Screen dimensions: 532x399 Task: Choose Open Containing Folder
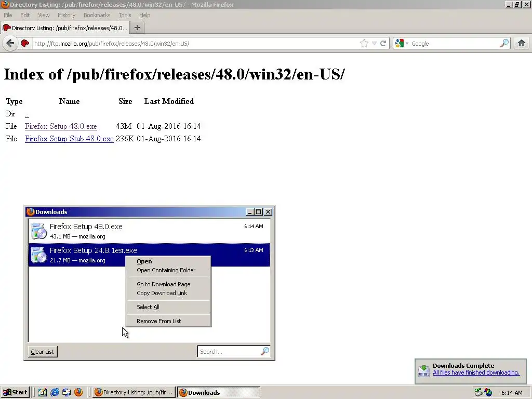point(168,270)
